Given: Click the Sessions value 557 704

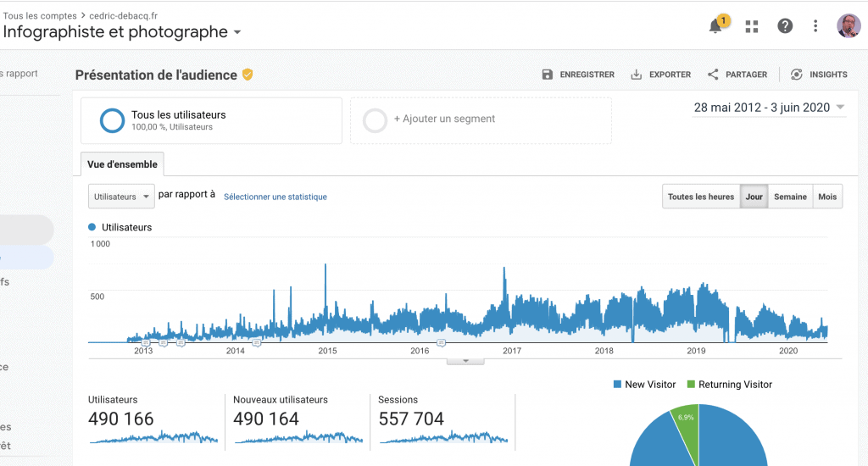Looking at the screenshot, I should [x=411, y=419].
